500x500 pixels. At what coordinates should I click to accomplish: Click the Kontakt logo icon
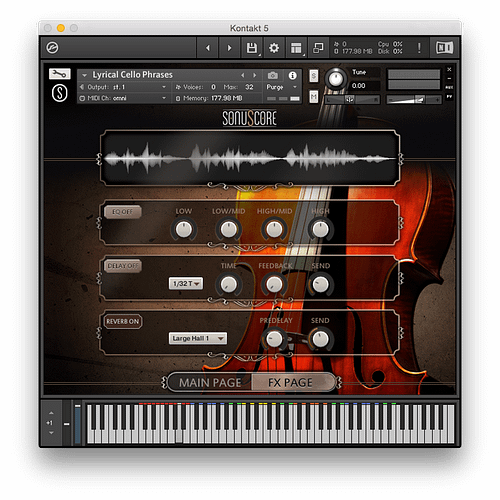(52, 48)
